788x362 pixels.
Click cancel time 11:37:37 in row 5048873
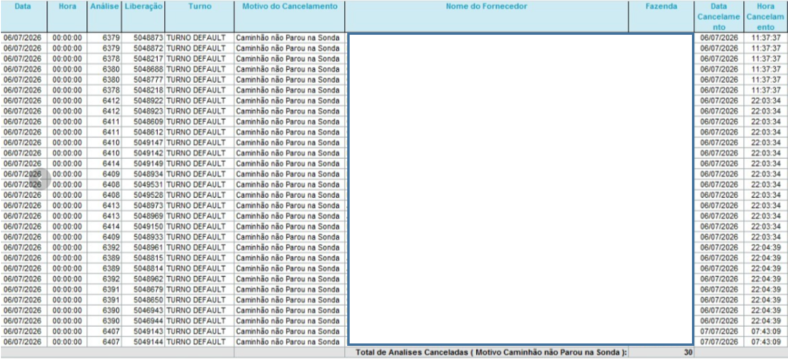[766, 38]
